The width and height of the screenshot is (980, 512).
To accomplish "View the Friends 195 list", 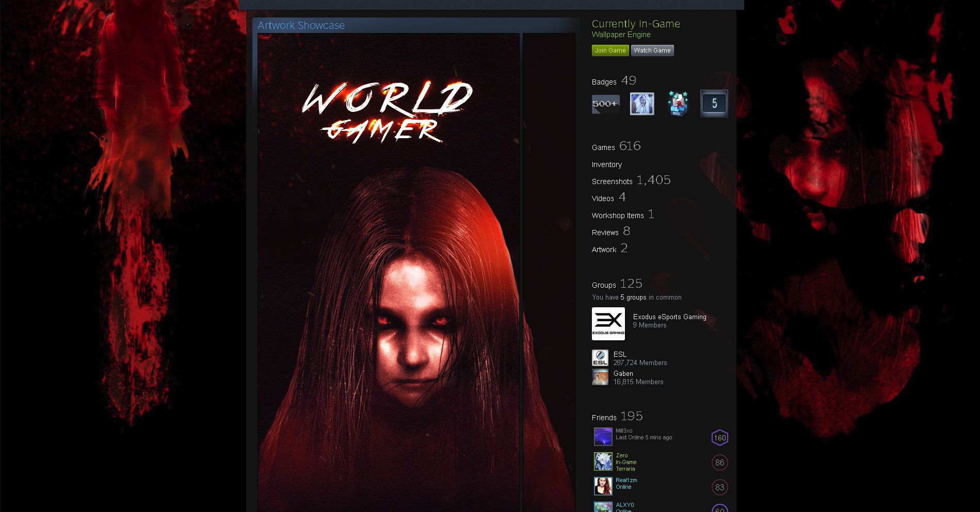I will [617, 417].
